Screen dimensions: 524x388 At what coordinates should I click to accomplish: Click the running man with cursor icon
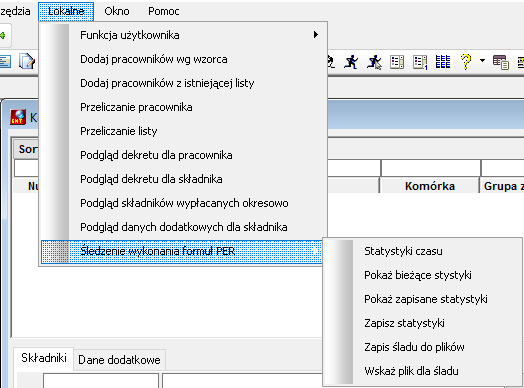coord(374,62)
